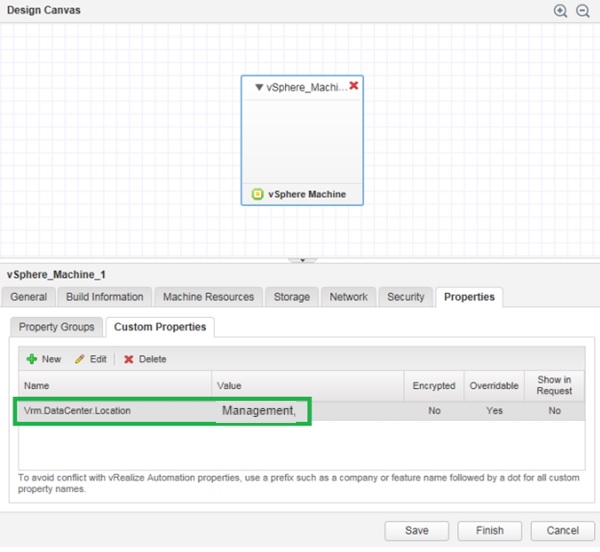Viewport: 600px width, 552px height.
Task: Click the Show in Request 'No' cell
Action: pyautogui.click(x=554, y=411)
